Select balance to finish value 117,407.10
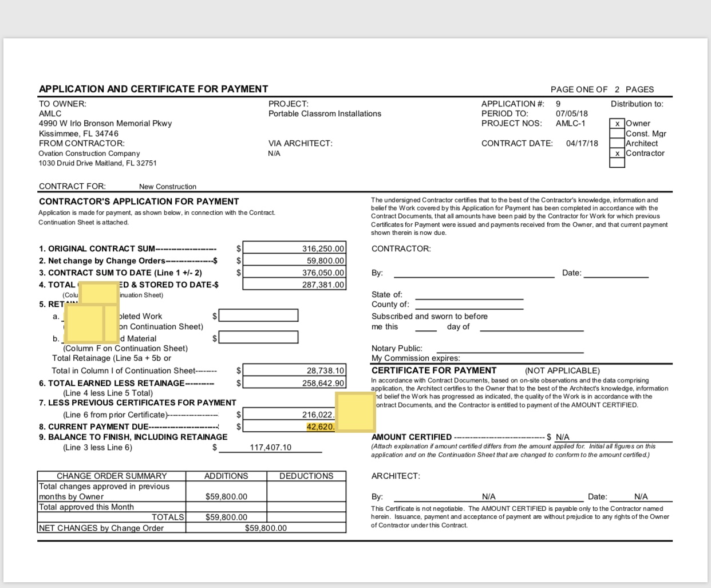 tap(270, 447)
